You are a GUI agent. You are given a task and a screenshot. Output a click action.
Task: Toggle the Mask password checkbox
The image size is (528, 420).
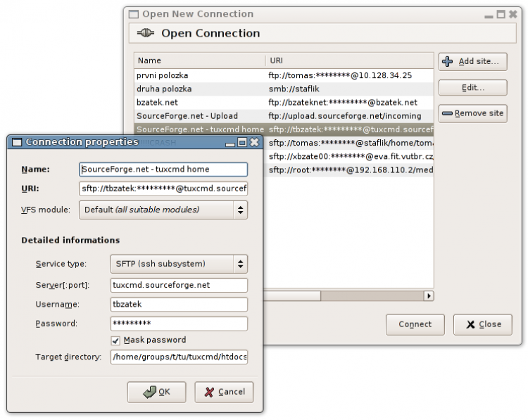115,341
